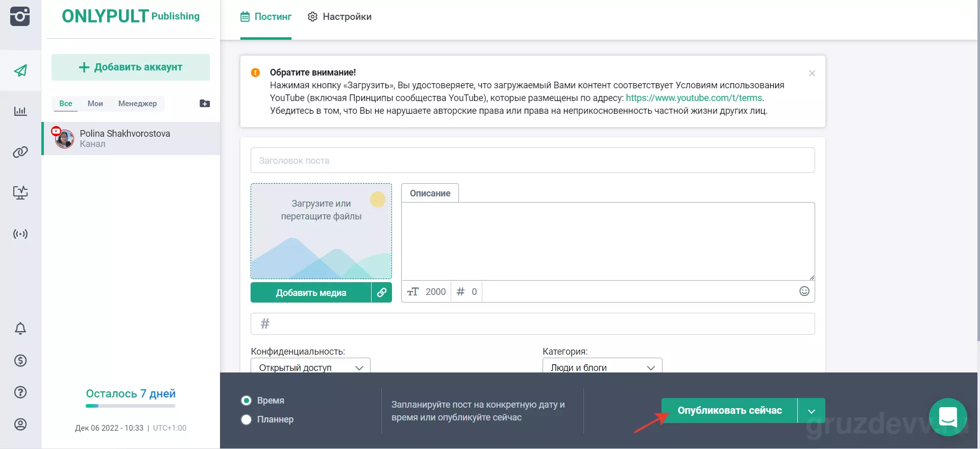Click the trial days progress bar
The image size is (980, 449).
[x=131, y=406]
